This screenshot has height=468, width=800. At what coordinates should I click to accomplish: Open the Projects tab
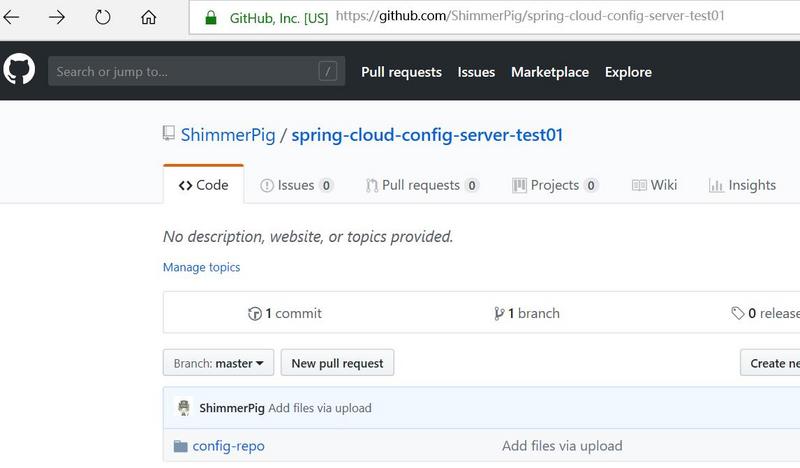click(x=555, y=185)
